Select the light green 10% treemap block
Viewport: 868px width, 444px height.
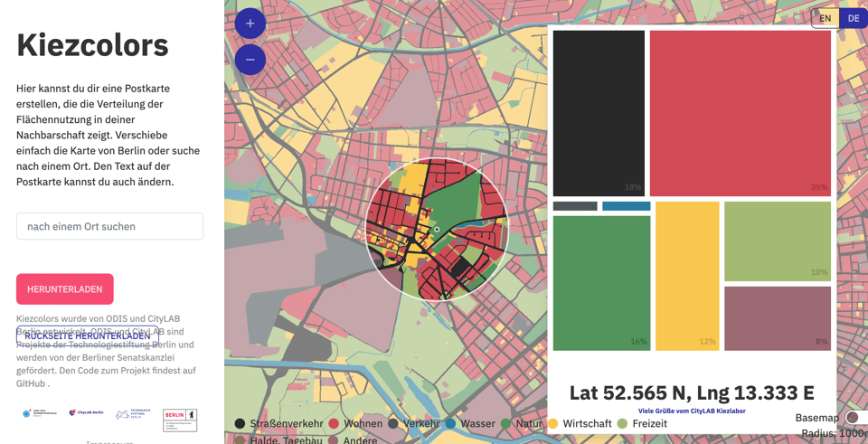coord(778,241)
